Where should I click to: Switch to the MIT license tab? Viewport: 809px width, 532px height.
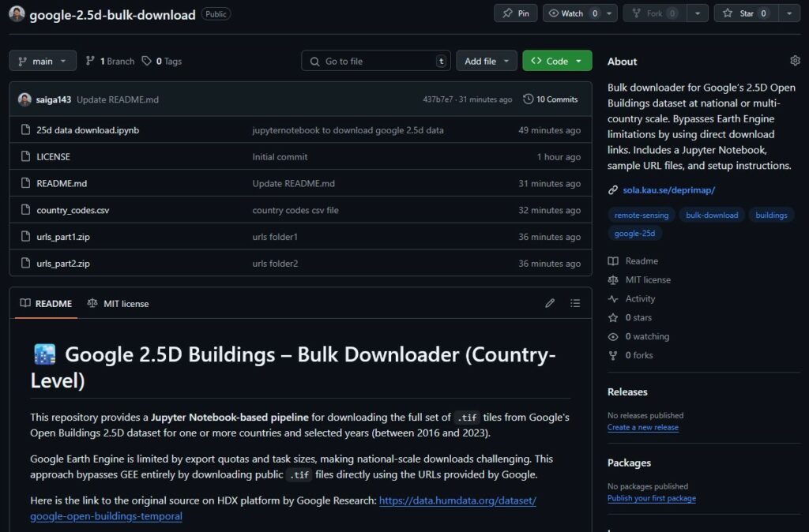tap(119, 304)
